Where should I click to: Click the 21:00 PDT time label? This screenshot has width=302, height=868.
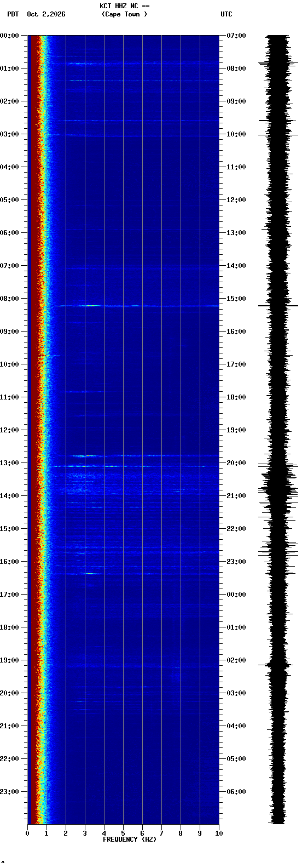[10, 726]
